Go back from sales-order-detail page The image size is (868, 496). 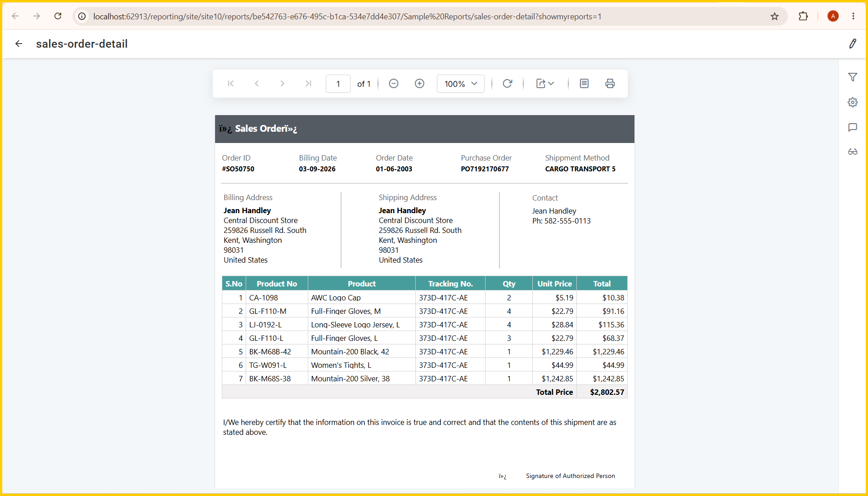pos(19,44)
